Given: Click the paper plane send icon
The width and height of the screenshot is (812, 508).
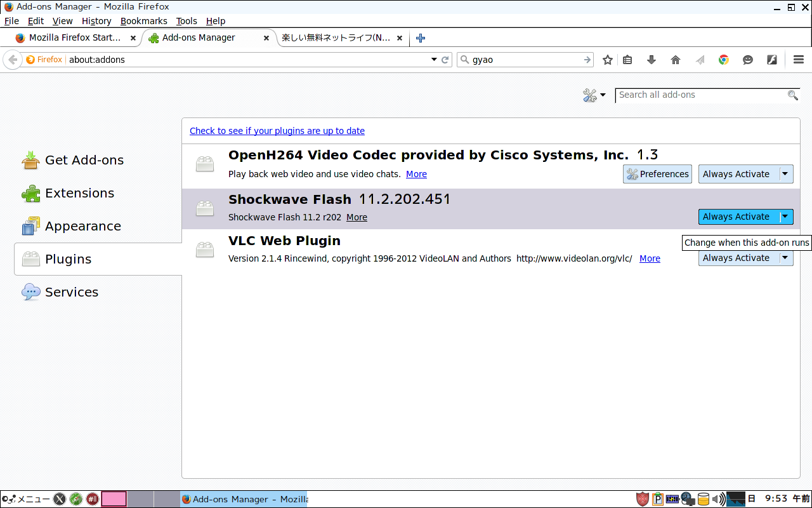Looking at the screenshot, I should point(700,60).
